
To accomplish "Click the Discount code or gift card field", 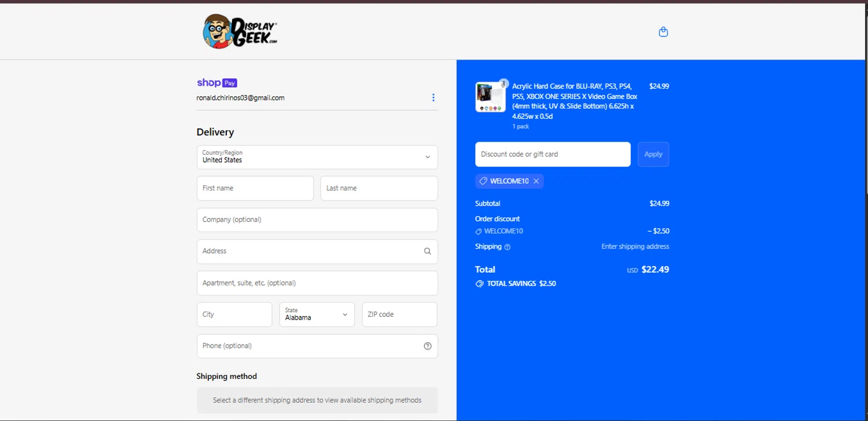I will pyautogui.click(x=553, y=155).
